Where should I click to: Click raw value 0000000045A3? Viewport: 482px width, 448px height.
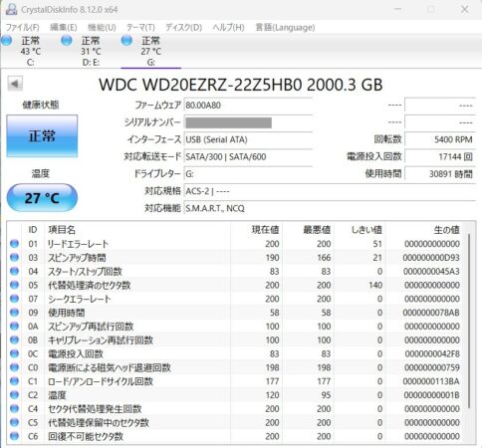(431, 271)
